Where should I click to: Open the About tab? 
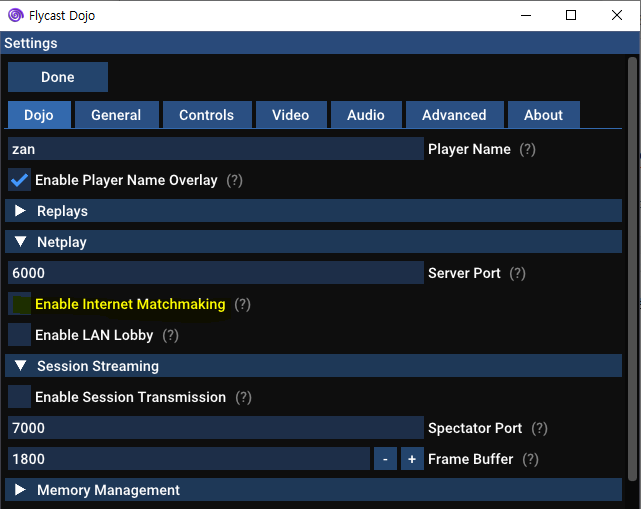(544, 115)
